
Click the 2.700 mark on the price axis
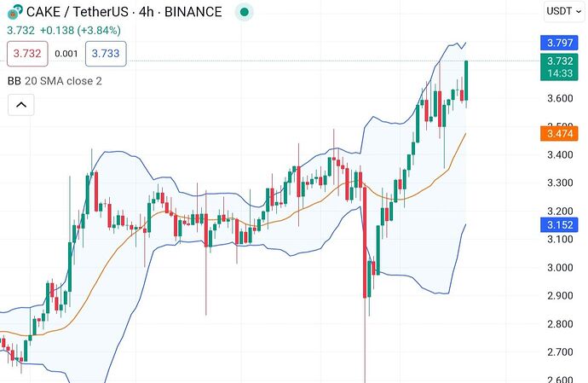pos(560,351)
